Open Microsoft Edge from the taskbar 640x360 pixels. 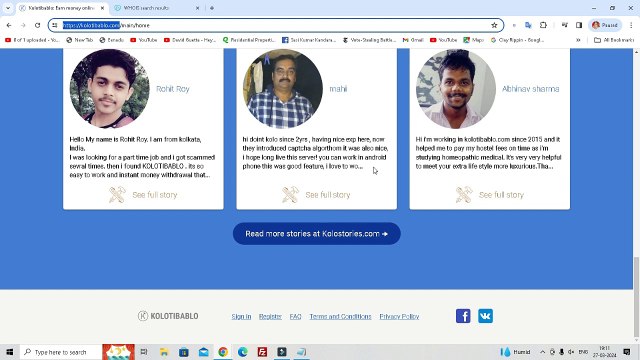click(x=242, y=352)
